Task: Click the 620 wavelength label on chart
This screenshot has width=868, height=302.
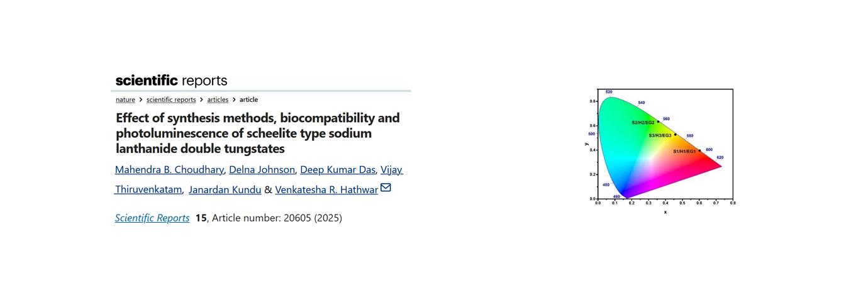Action: pos(720,157)
